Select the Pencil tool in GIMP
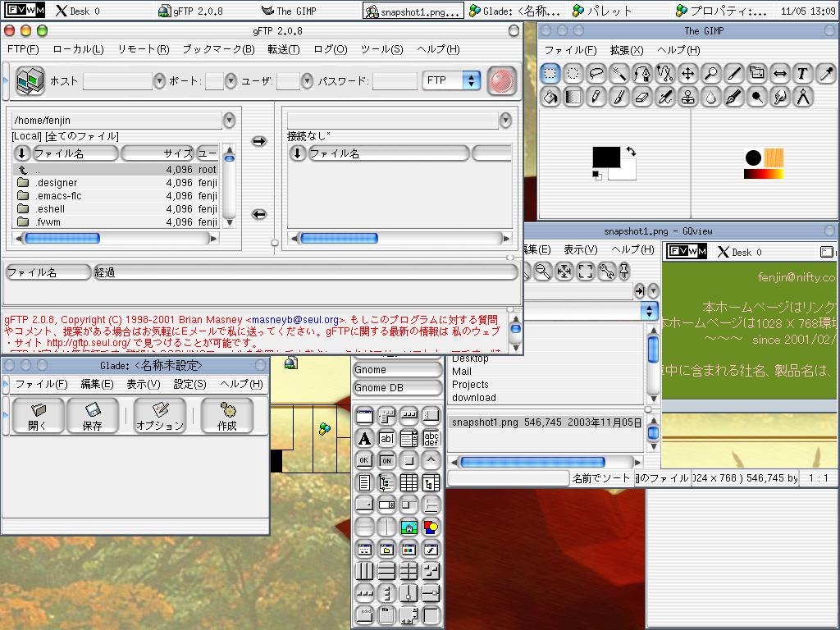840x630 pixels. [x=596, y=97]
